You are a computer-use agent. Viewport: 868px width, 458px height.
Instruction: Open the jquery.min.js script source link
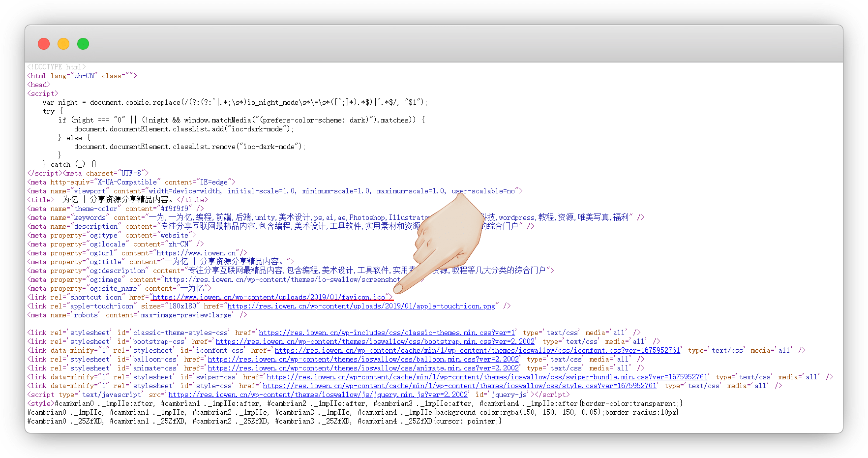318,395
